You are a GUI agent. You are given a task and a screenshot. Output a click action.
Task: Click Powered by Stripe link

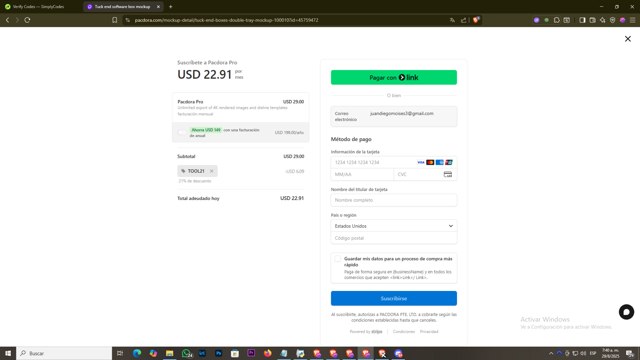[x=366, y=331]
